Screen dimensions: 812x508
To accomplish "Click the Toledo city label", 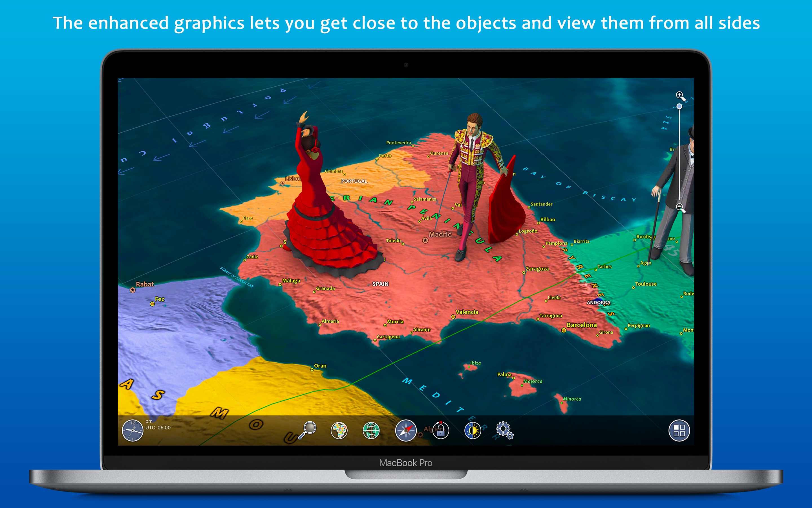I will click(393, 240).
